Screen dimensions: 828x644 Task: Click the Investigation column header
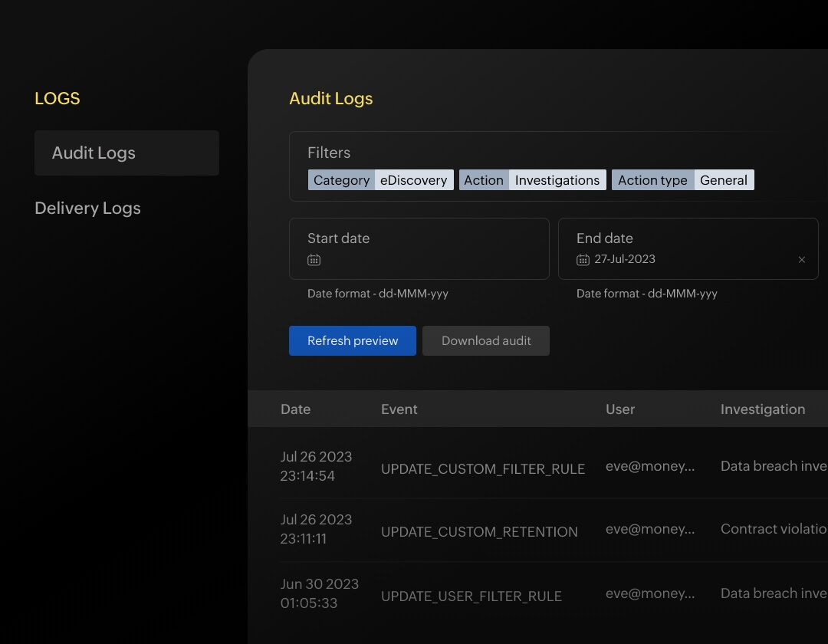[762, 409]
